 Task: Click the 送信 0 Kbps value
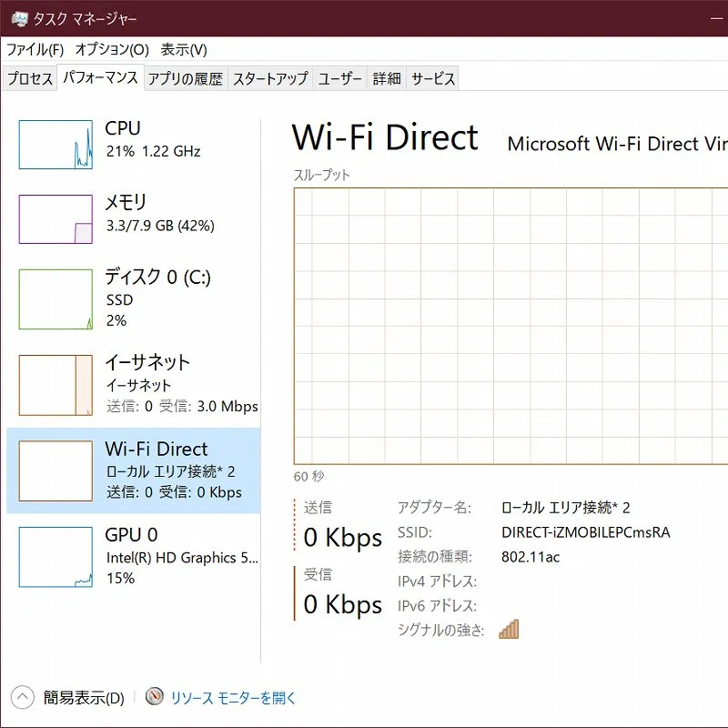343,538
